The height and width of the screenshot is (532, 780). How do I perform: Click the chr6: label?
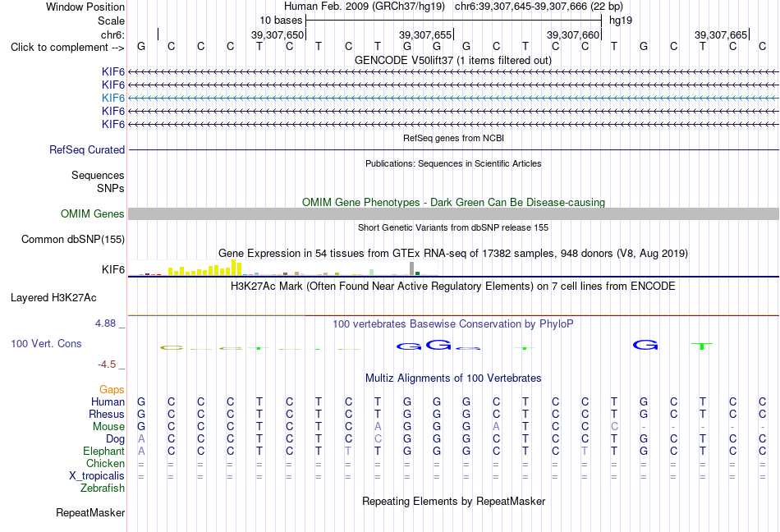tap(112, 34)
